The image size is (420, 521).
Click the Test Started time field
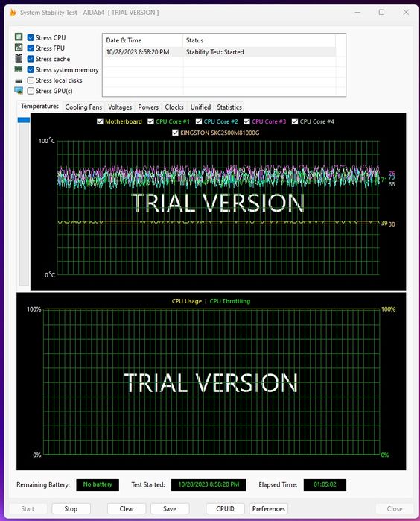pos(209,484)
